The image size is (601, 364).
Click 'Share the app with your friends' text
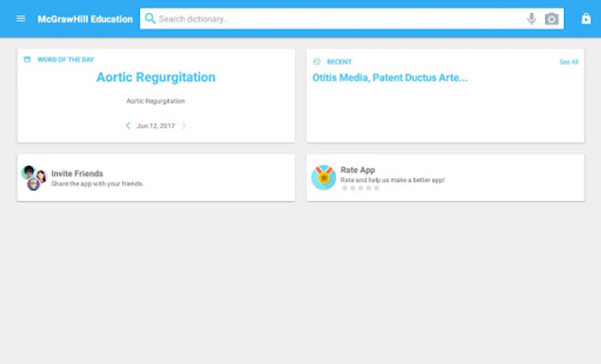coord(97,184)
